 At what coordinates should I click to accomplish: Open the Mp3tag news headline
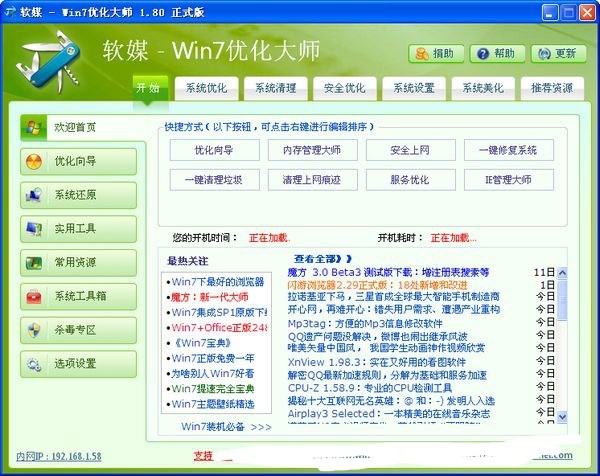[x=365, y=324]
